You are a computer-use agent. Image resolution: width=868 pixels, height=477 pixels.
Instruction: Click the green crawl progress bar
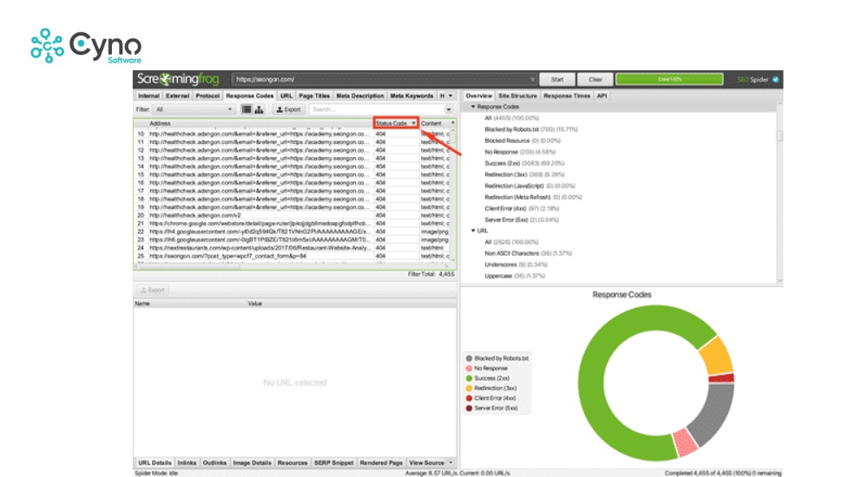tap(668, 79)
